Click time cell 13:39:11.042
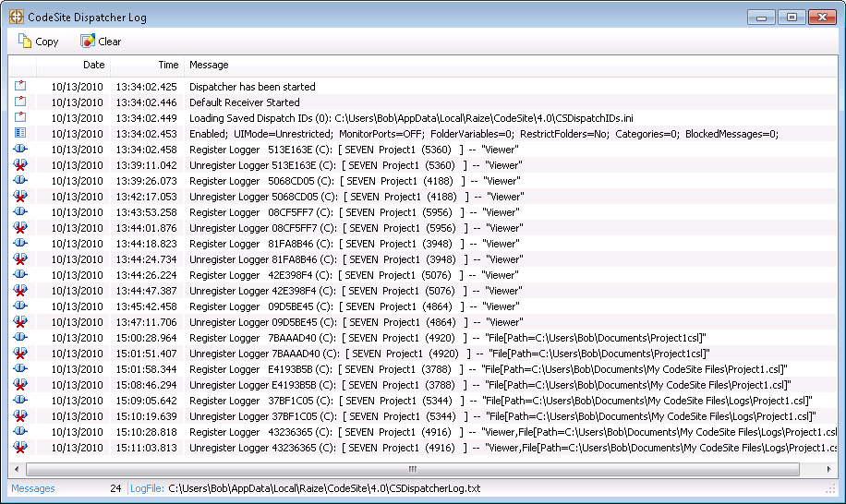Screen dimensions: 846x504 tap(146, 165)
